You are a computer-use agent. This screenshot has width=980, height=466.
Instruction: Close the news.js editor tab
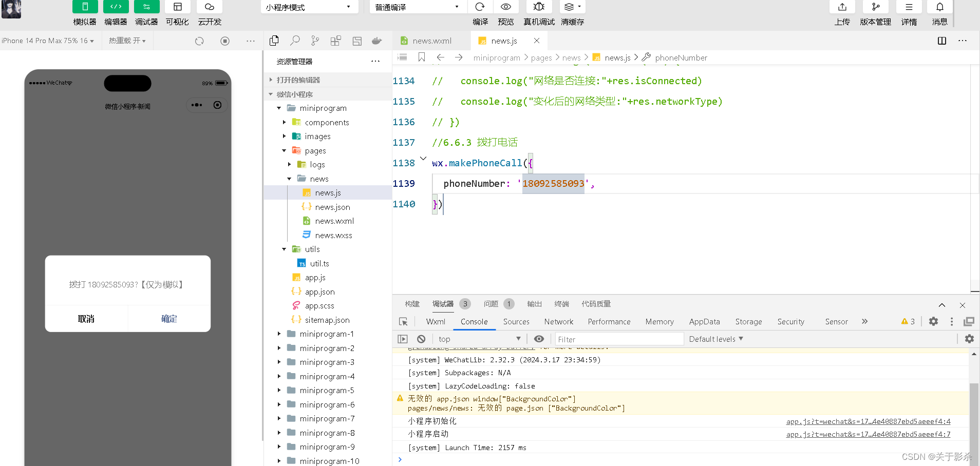537,41
